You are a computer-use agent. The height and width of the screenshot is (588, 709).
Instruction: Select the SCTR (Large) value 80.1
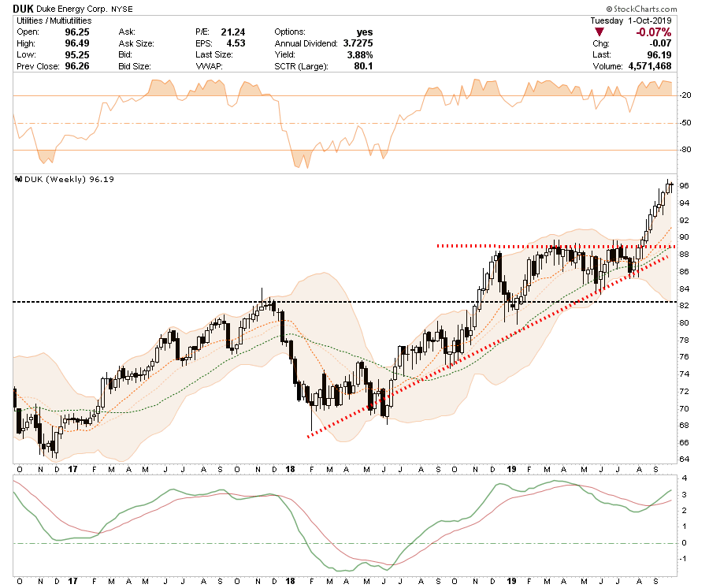coord(364,66)
